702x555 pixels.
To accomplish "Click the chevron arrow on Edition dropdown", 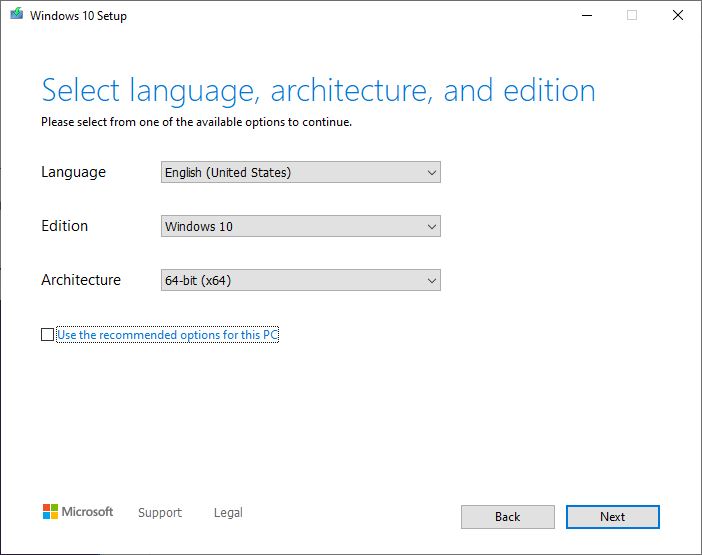I will 432,227.
